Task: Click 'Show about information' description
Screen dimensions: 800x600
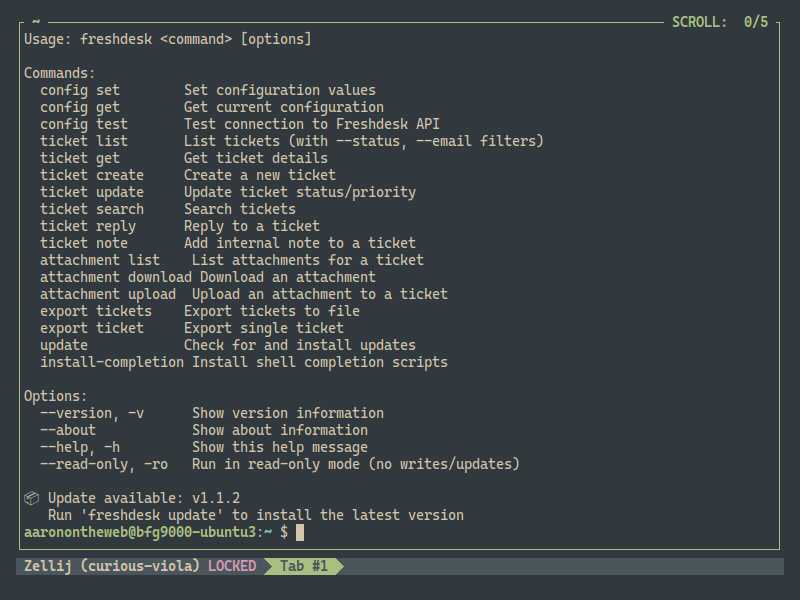Action: (x=280, y=430)
